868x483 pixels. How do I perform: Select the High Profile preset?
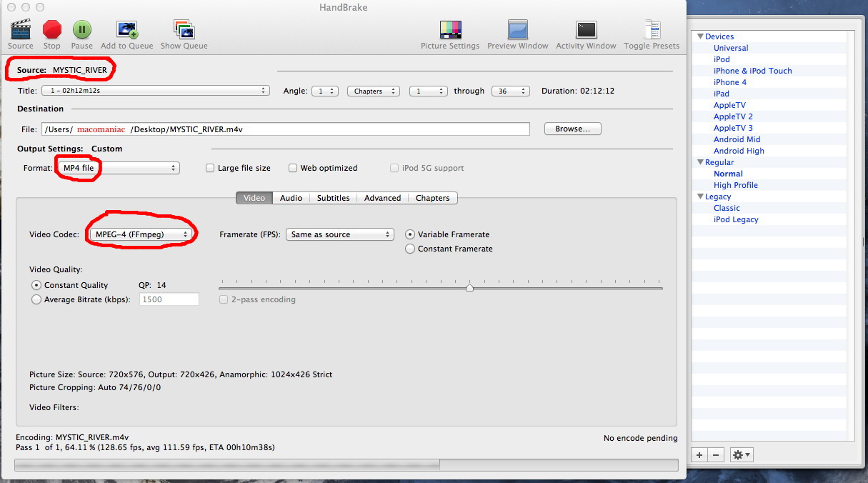pyautogui.click(x=736, y=185)
